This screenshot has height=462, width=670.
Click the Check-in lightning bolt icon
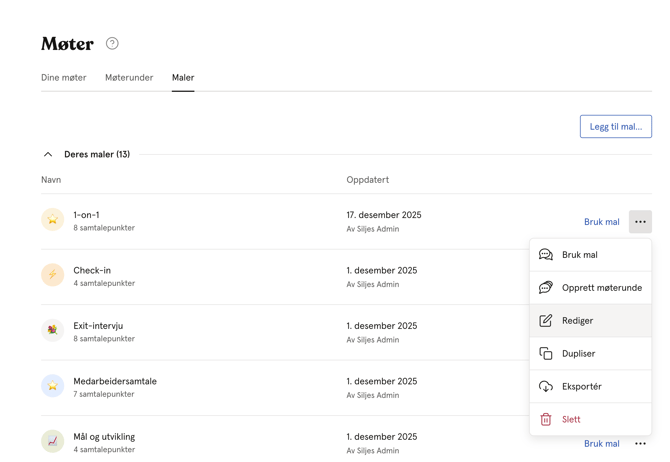click(53, 275)
